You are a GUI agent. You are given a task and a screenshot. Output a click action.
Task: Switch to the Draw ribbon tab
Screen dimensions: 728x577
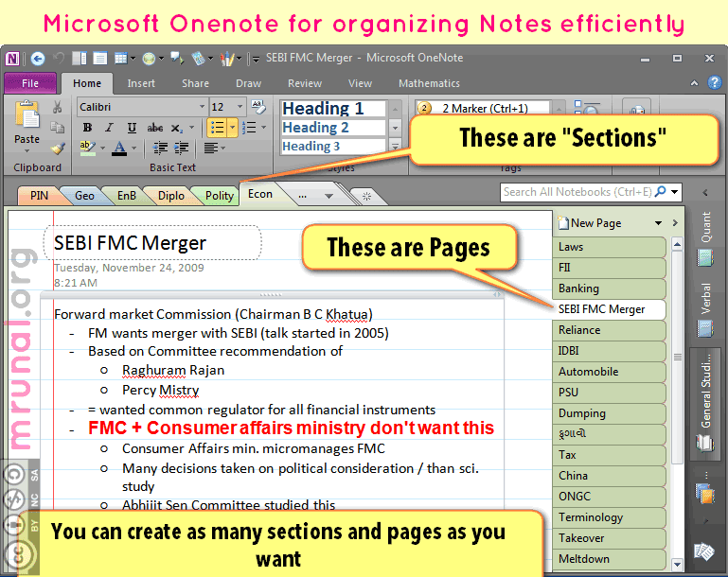pos(248,83)
